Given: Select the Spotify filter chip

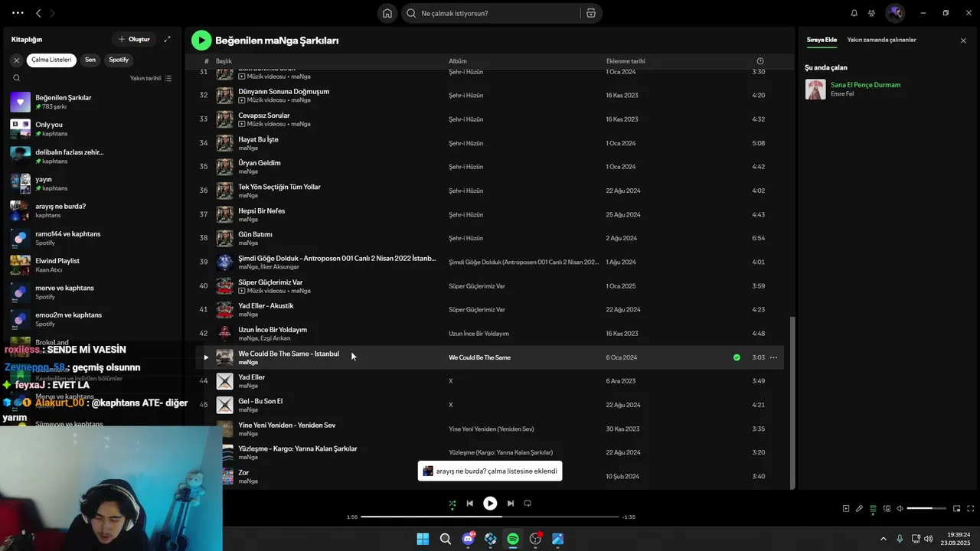Looking at the screenshot, I should [119, 60].
